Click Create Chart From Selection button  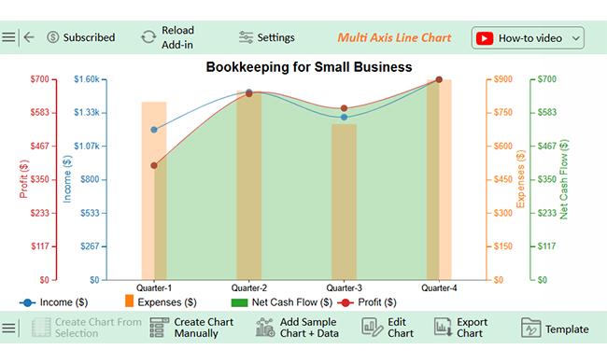pyautogui.click(x=86, y=328)
